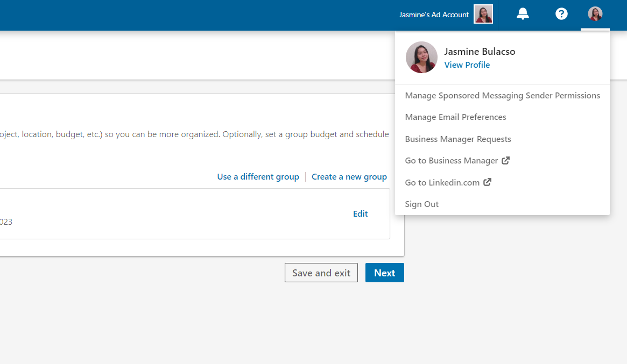Click the profile avatar in top bar
The image size is (627, 364).
pyautogui.click(x=595, y=14)
